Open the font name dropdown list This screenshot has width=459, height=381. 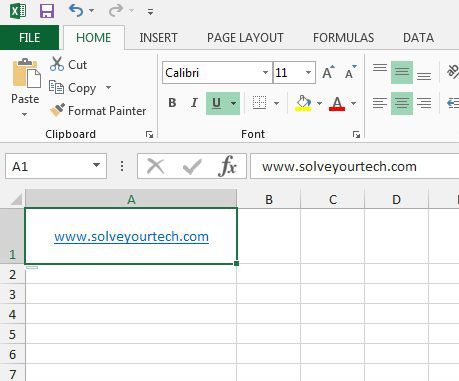coord(265,72)
